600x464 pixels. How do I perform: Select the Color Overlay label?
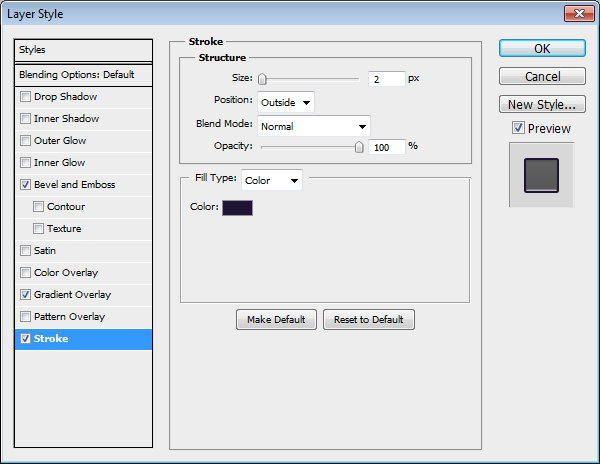[x=66, y=273]
